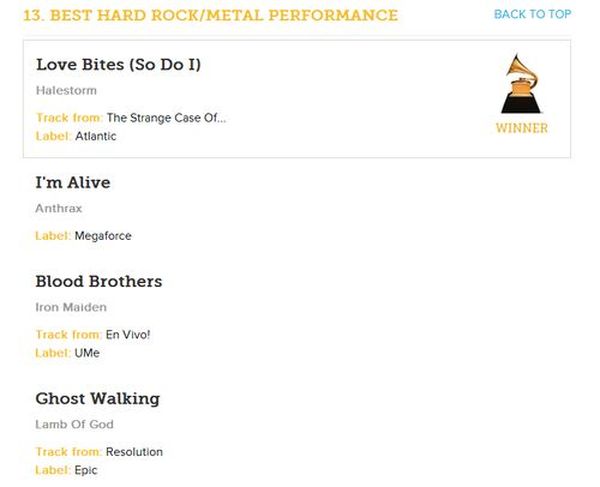Click the Atlantic label name
The height and width of the screenshot is (487, 600).
(x=96, y=136)
